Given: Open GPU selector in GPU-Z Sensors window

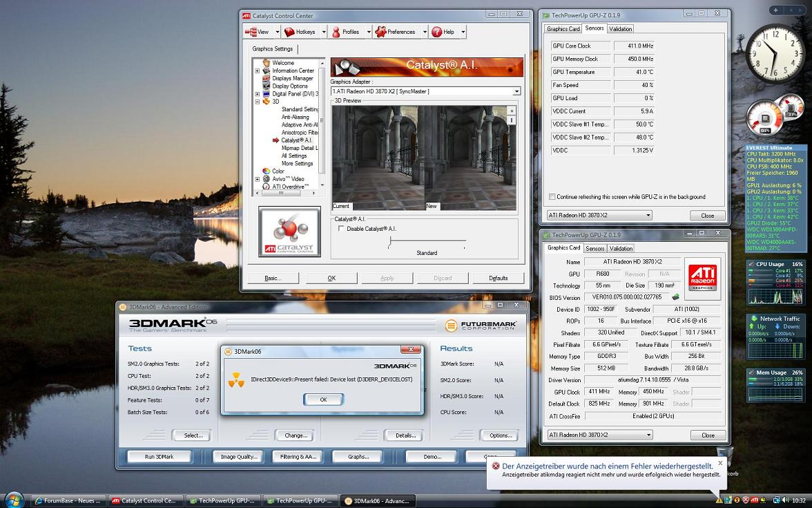Looking at the screenshot, I should click(599, 215).
